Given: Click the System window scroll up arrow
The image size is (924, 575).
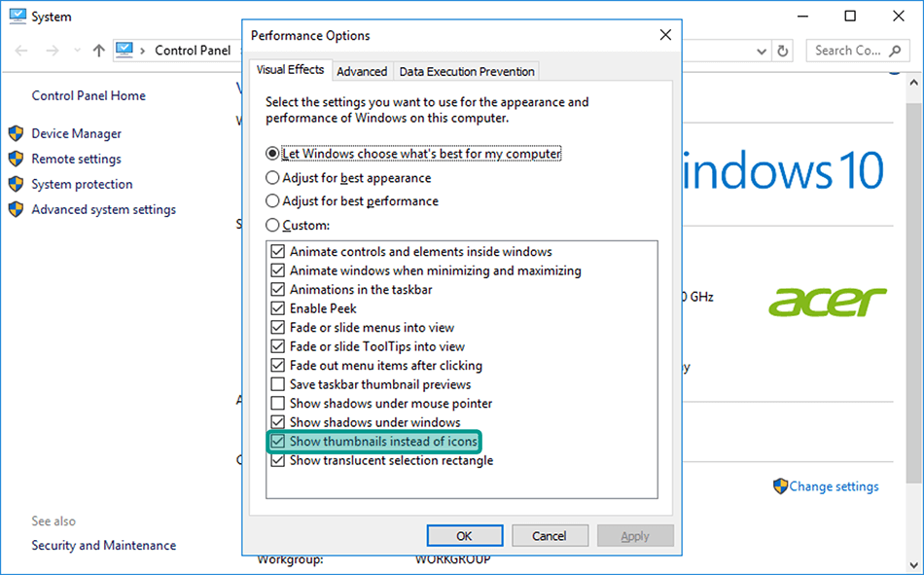Looking at the screenshot, I should 914,82.
